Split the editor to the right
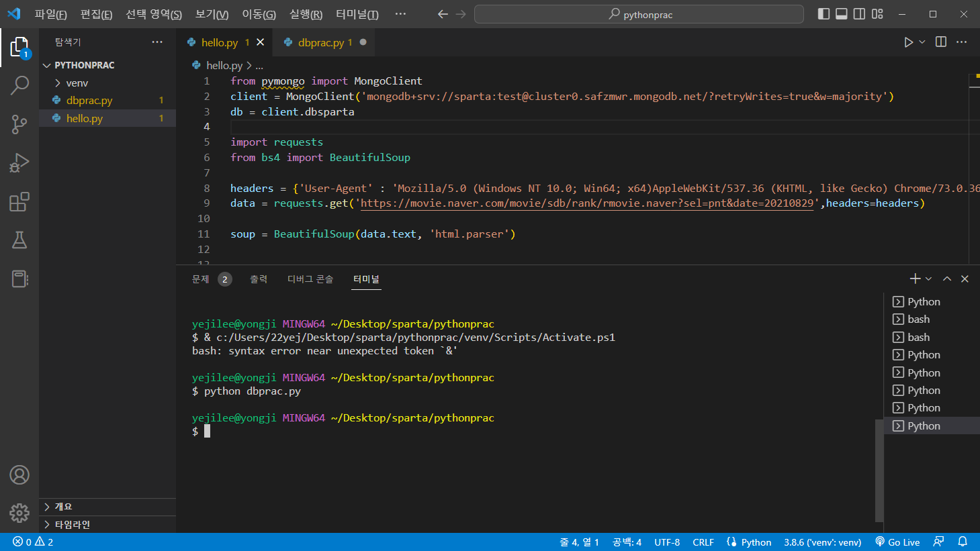 tap(941, 42)
